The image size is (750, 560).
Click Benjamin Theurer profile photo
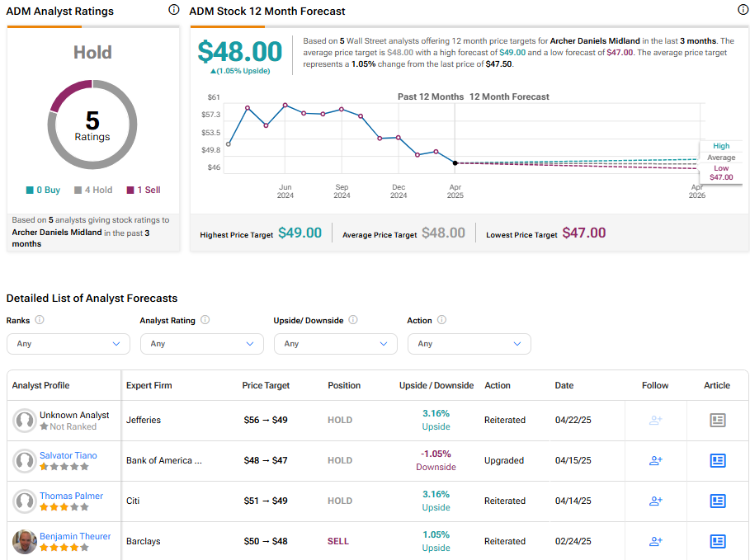pos(25,541)
